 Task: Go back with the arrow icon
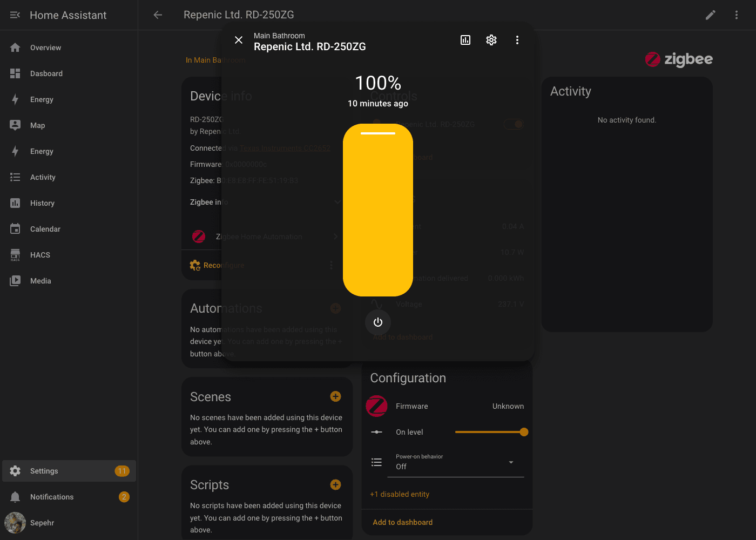158,15
